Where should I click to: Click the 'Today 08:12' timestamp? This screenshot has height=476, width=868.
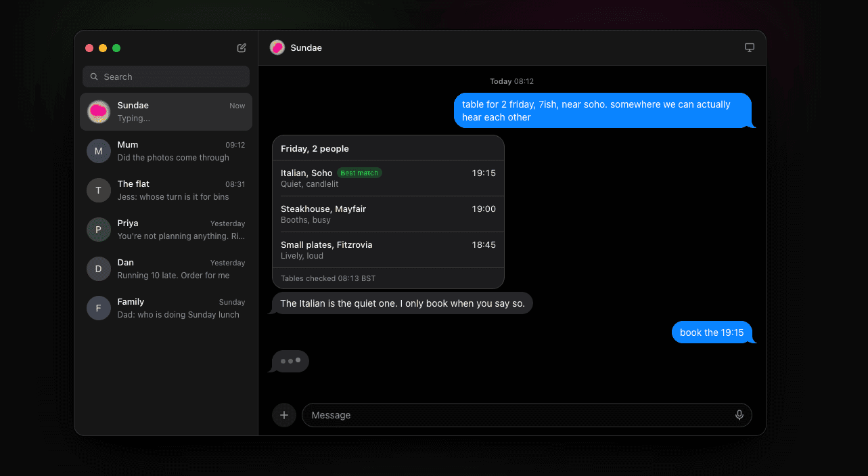point(512,81)
